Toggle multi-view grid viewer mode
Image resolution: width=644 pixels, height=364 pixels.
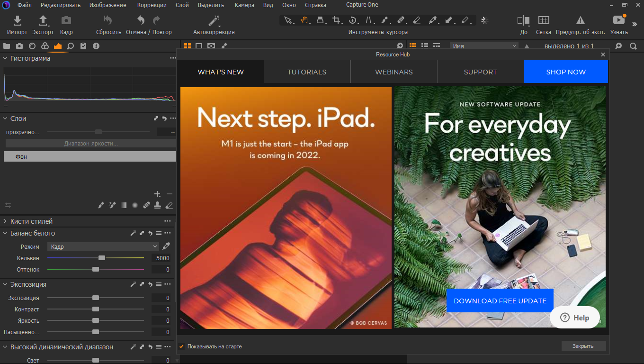point(188,46)
